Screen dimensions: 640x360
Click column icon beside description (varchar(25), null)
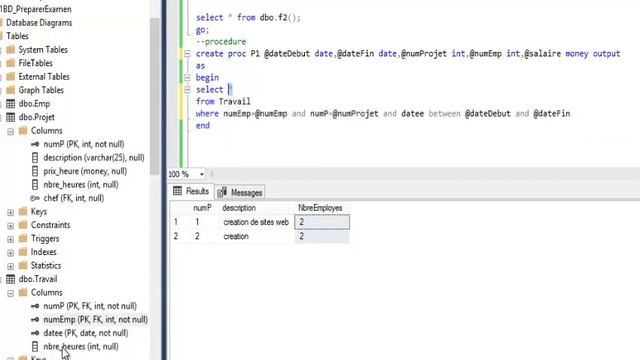(x=35, y=158)
